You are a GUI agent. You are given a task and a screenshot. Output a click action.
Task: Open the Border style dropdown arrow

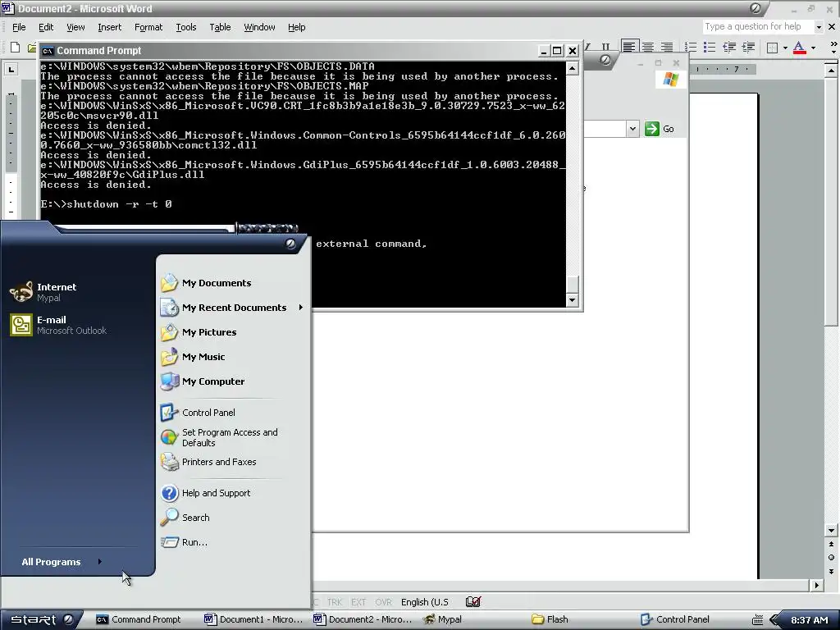point(785,48)
